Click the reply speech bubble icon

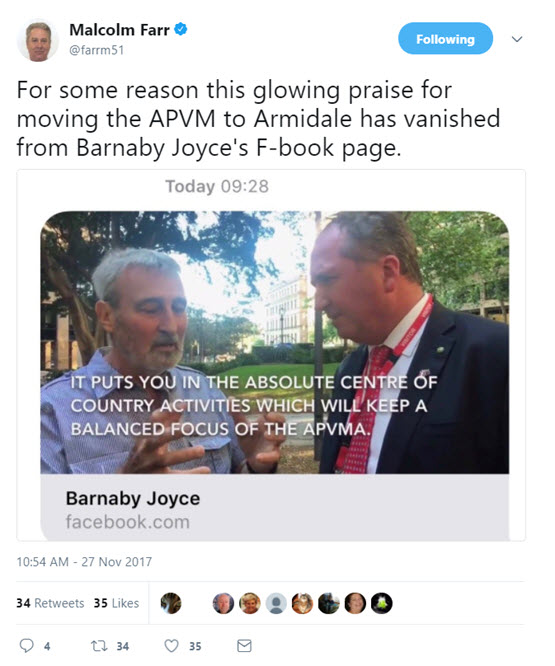(27, 646)
